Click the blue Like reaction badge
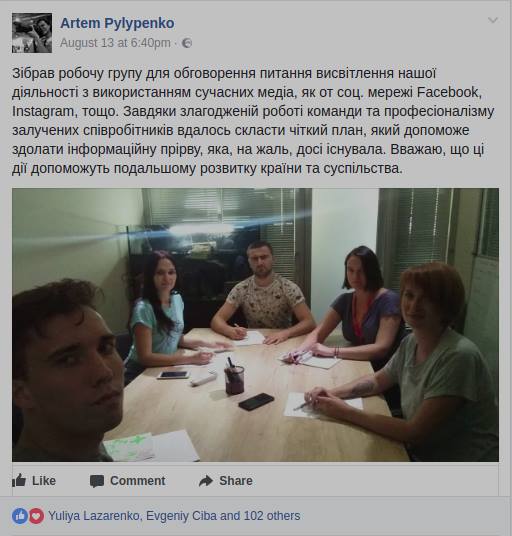 click(x=20, y=516)
